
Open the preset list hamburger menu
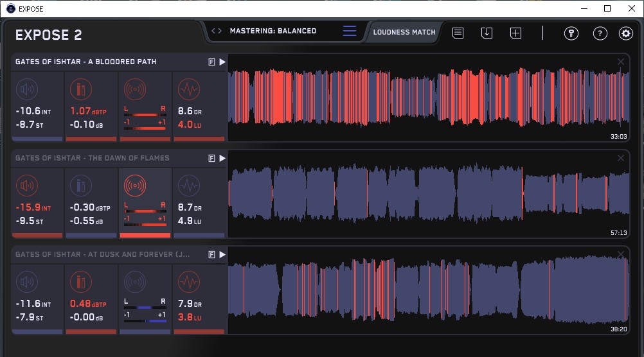pyautogui.click(x=350, y=31)
